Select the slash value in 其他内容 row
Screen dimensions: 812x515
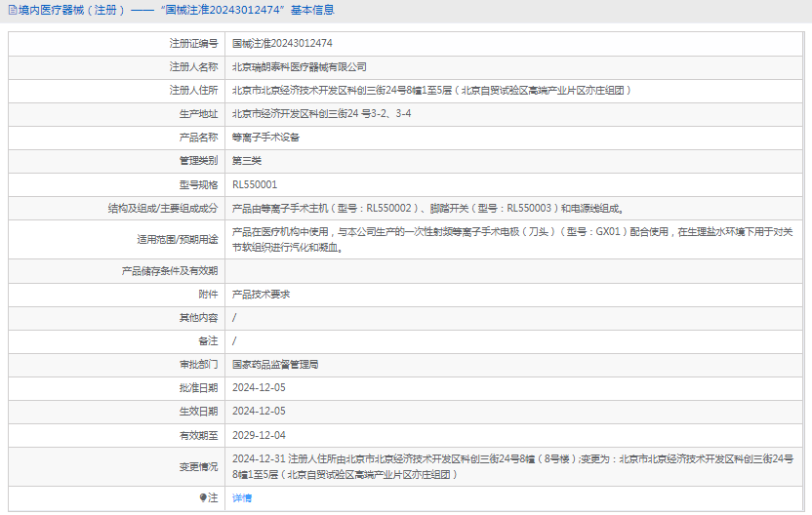pyautogui.click(x=234, y=318)
